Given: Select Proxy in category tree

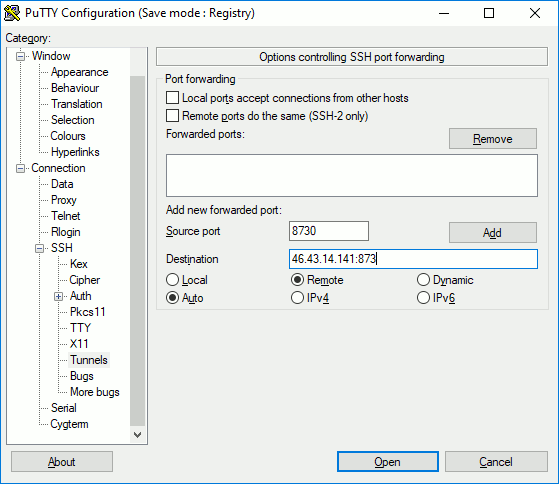Looking at the screenshot, I should pyautogui.click(x=64, y=200).
